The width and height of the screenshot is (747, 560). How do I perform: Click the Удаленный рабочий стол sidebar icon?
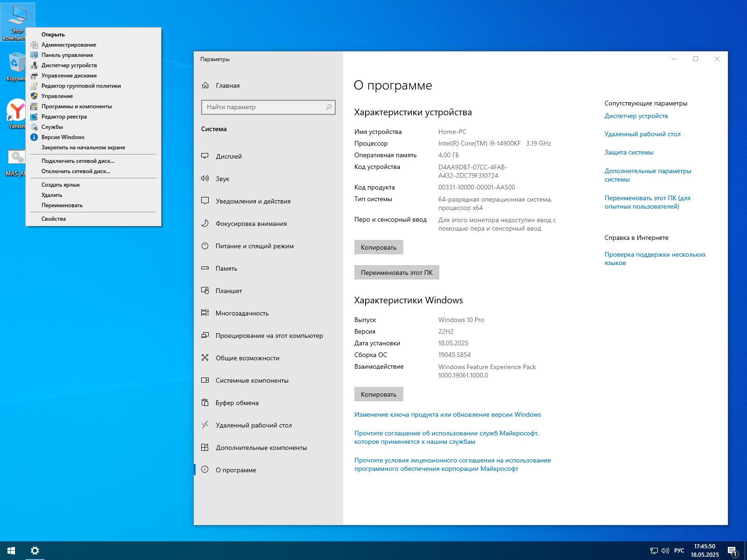[205, 425]
